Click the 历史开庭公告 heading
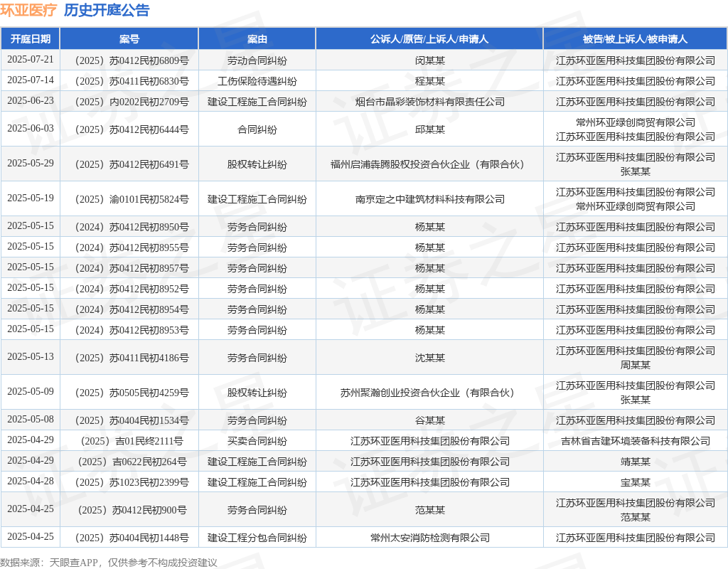The image size is (728, 569). coord(107,10)
